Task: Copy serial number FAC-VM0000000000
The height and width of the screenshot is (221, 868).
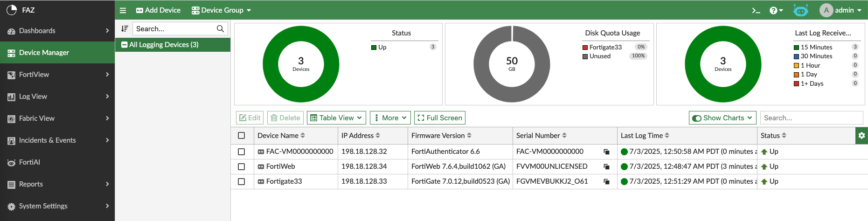Action: pos(606,152)
